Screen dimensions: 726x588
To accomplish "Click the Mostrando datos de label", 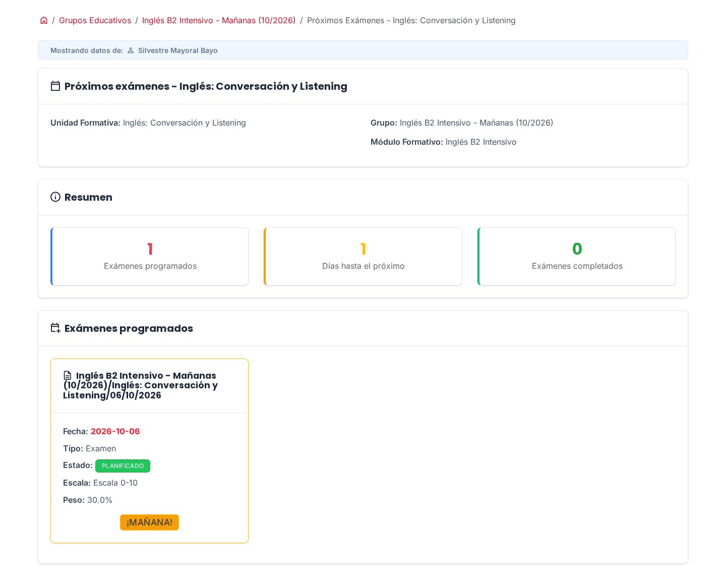I will 87,50.
